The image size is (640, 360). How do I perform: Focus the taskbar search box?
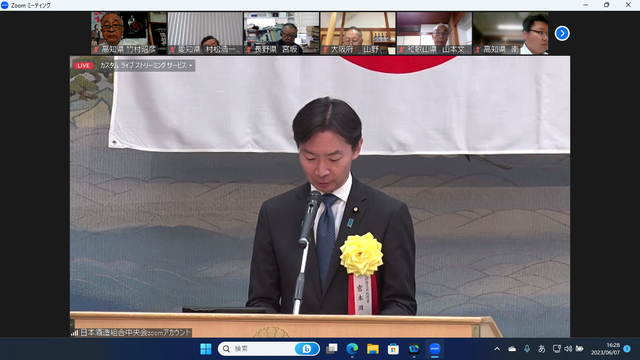pyautogui.click(x=268, y=349)
